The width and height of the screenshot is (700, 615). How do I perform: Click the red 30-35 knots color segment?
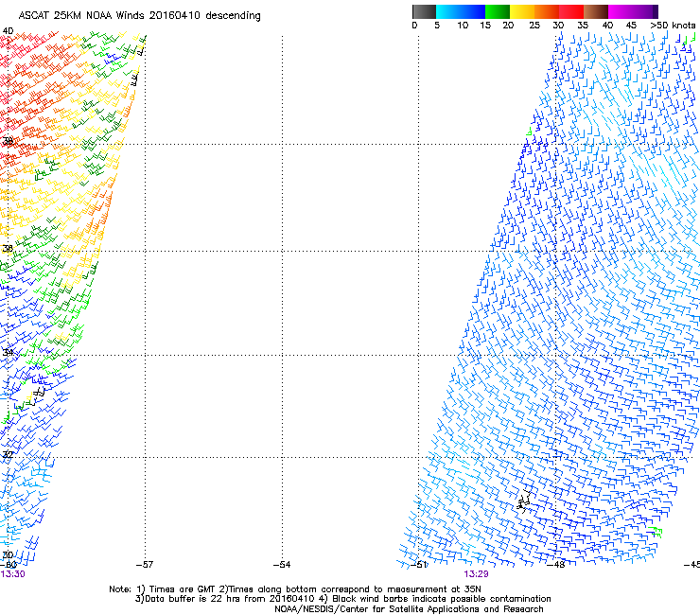click(571, 11)
